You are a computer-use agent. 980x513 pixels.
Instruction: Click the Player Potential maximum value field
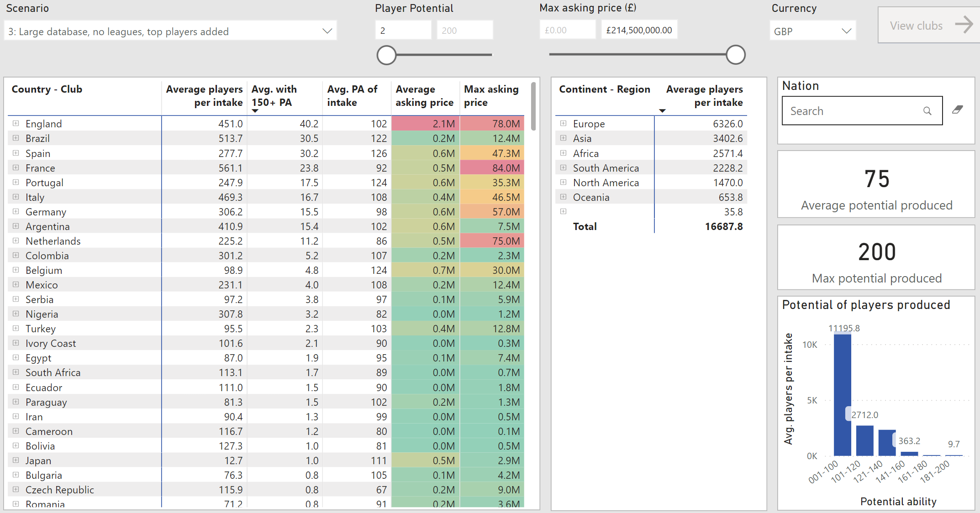pyautogui.click(x=465, y=30)
